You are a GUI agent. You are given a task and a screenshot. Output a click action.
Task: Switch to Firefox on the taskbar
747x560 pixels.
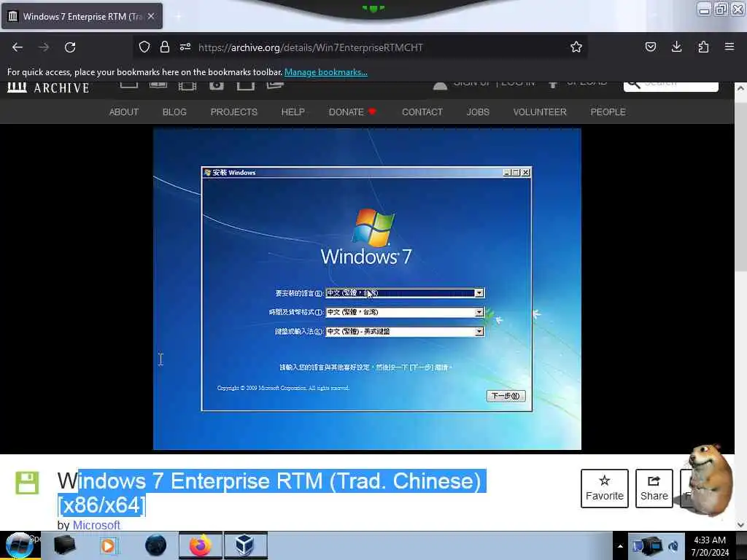(201, 545)
